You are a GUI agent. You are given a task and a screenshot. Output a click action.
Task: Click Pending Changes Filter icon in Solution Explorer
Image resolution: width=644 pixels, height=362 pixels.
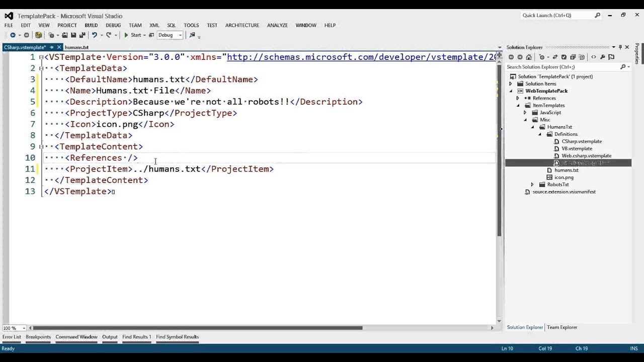coord(542,57)
